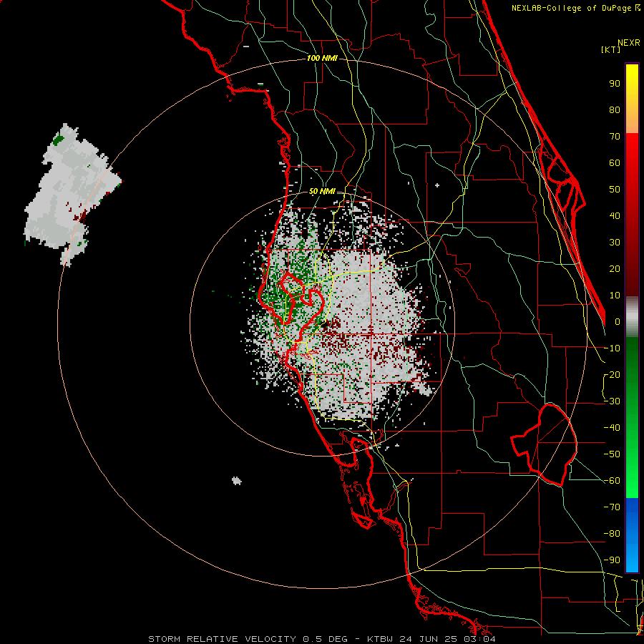Pick the blue bottom segment of color bar

click(x=632, y=535)
